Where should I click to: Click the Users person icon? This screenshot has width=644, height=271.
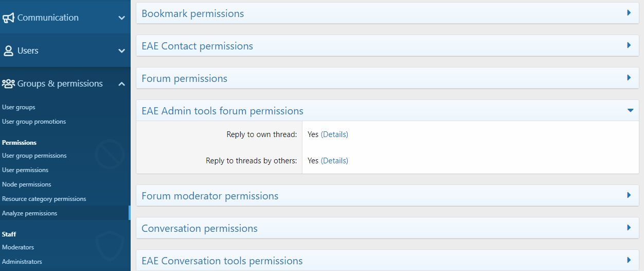point(8,51)
